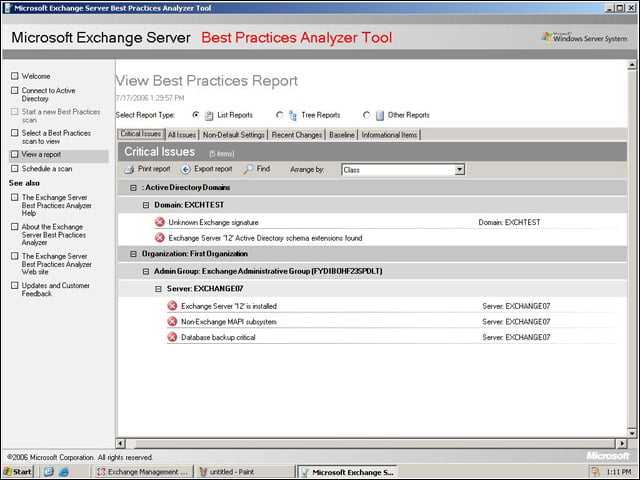
Task: Click the Find link
Action: (263, 169)
